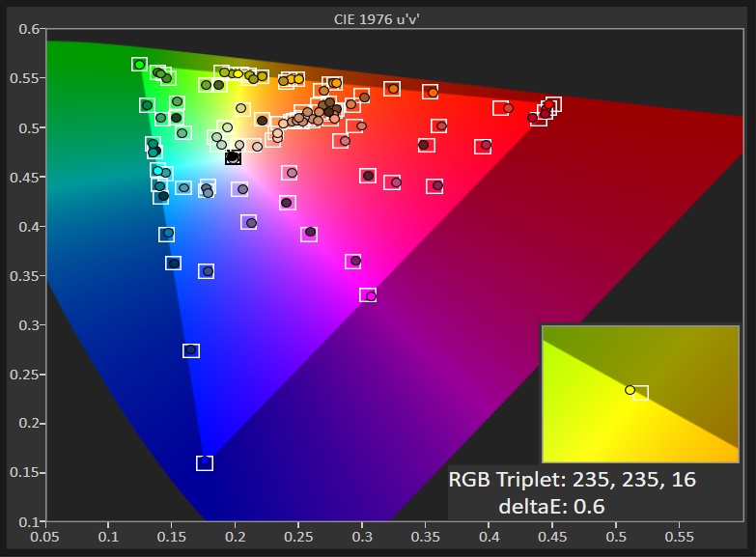Click the purple marker near u' 0.295, v' 0.365

coord(354,261)
